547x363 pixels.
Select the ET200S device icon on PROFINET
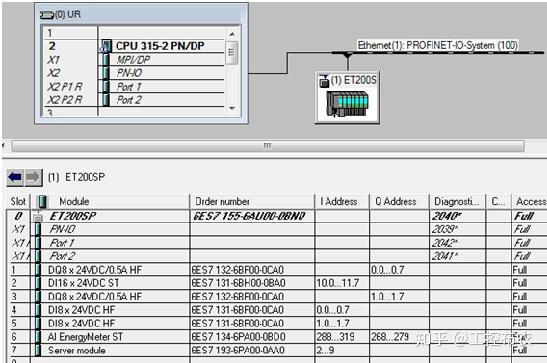tap(347, 104)
